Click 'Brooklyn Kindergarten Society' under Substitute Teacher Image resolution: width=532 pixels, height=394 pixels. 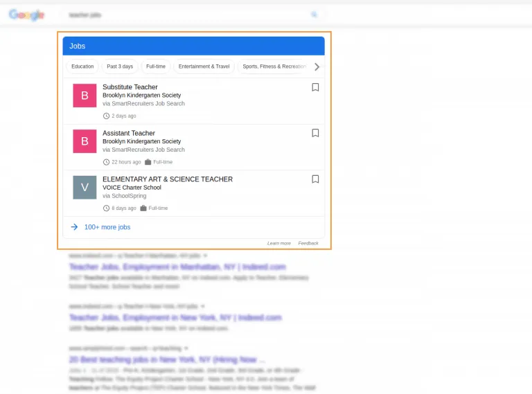pos(141,96)
